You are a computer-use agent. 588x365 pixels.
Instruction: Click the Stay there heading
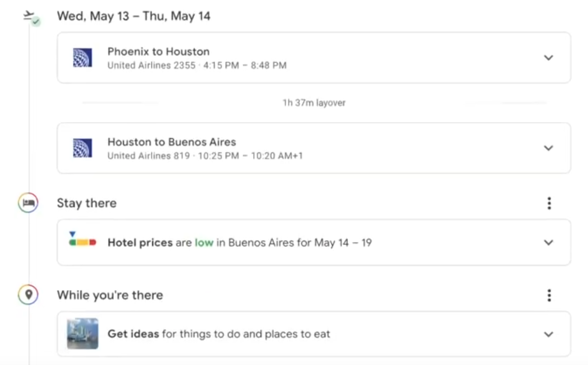[86, 203]
